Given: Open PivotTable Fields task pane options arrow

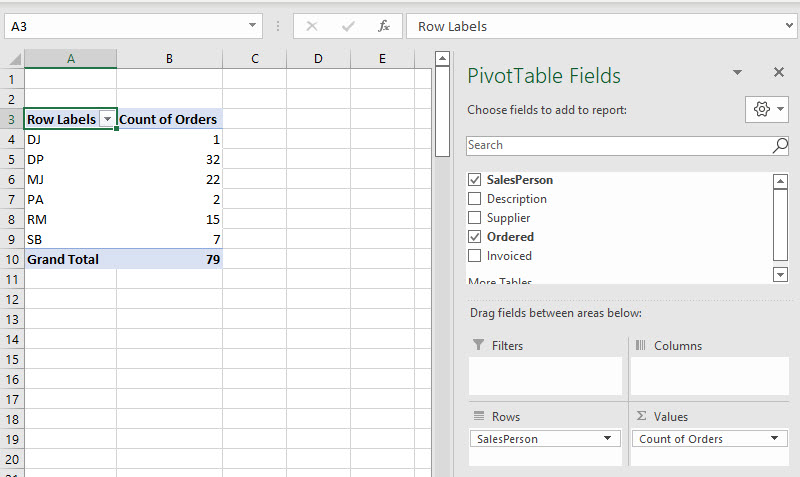Looking at the screenshot, I should coord(737,72).
